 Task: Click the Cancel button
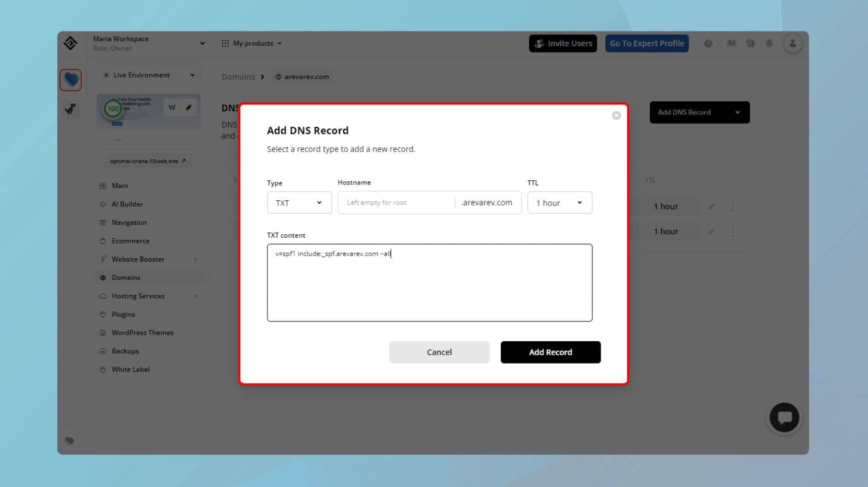pos(439,352)
